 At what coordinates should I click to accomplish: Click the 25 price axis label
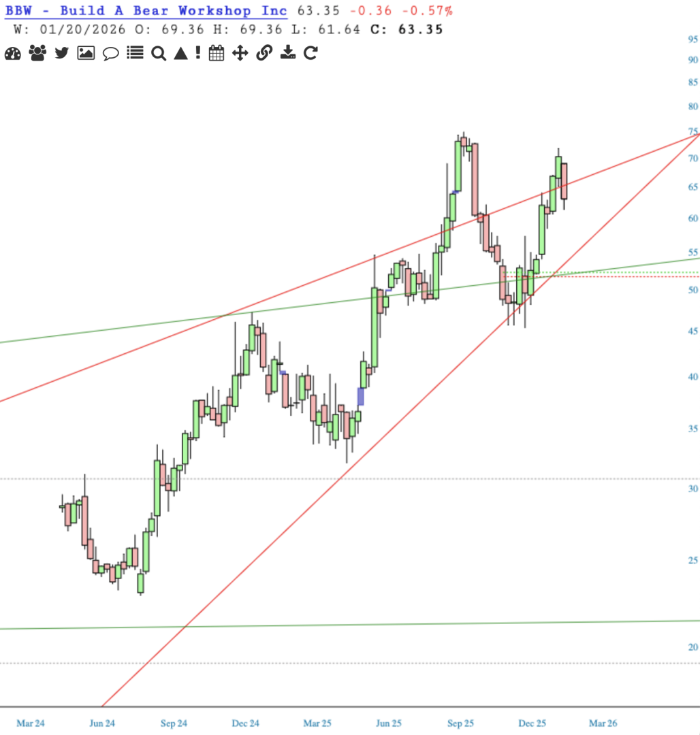[693, 560]
